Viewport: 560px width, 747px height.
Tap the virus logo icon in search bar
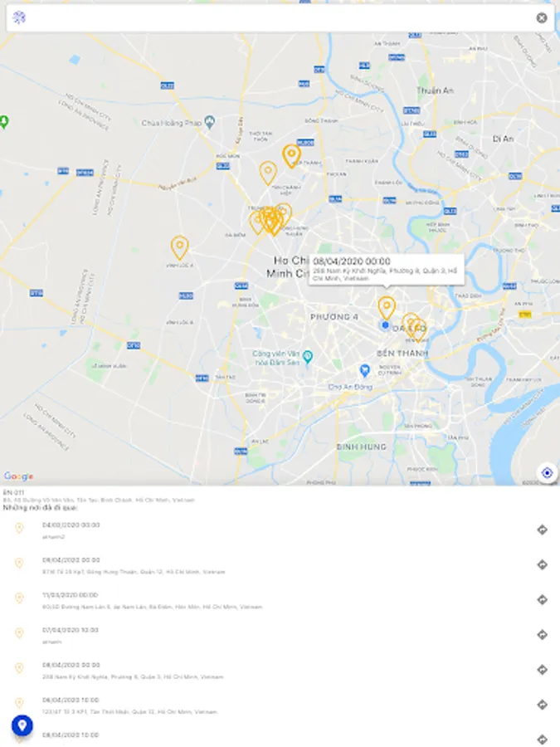(19, 17)
